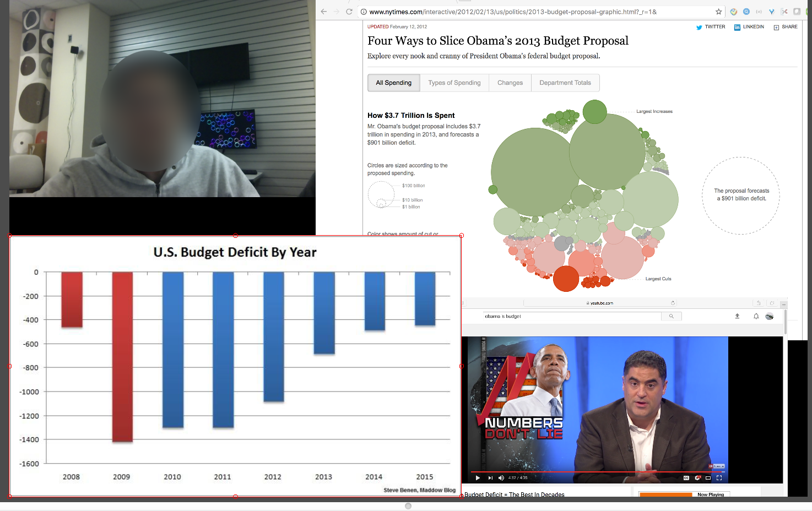Open the blue magnifier browser extension
The image size is (812, 511).
click(746, 12)
